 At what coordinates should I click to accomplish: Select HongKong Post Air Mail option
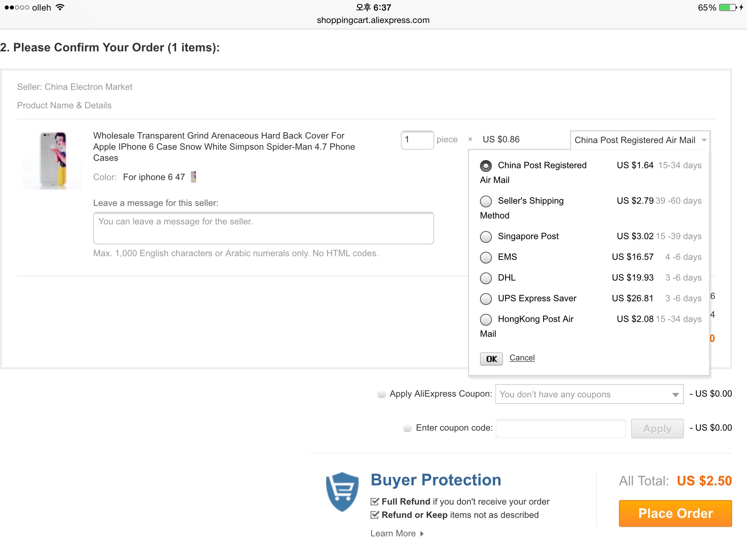click(485, 320)
